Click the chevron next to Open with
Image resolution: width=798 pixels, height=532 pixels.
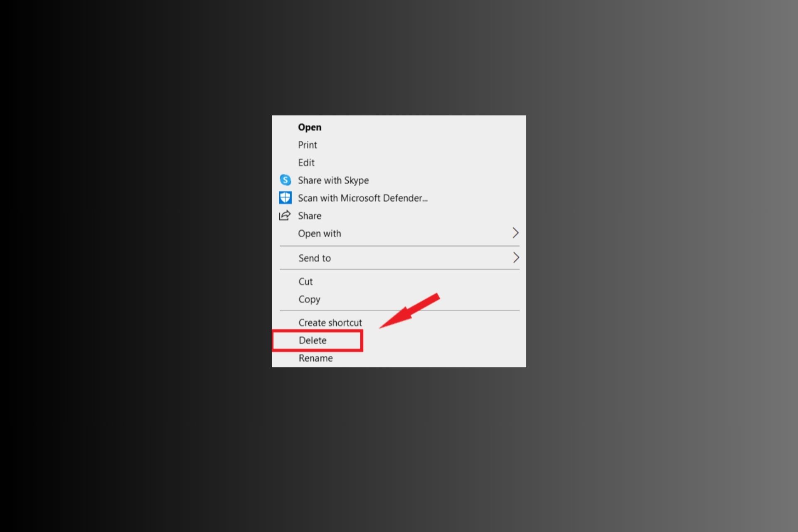coord(516,233)
